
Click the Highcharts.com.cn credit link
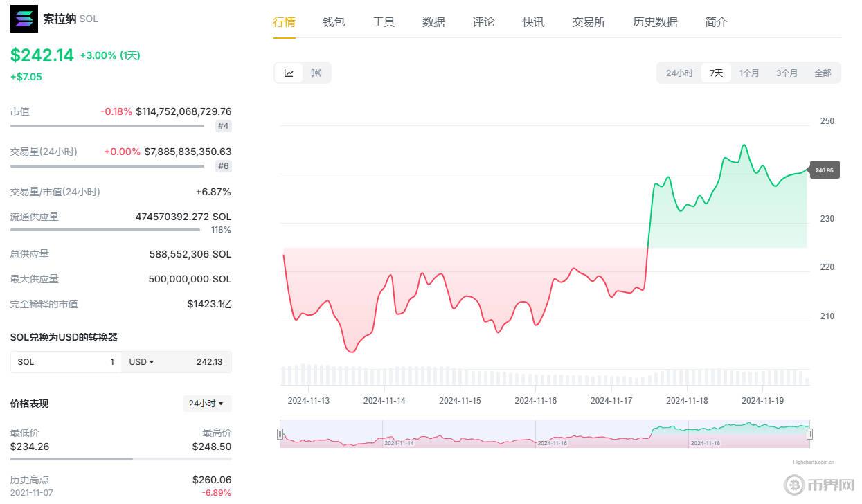point(814,462)
